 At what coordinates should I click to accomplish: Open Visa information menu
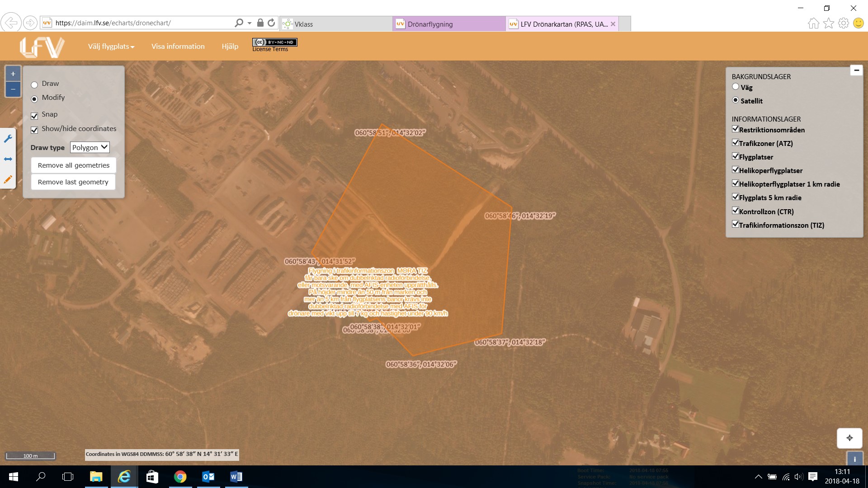click(x=178, y=47)
